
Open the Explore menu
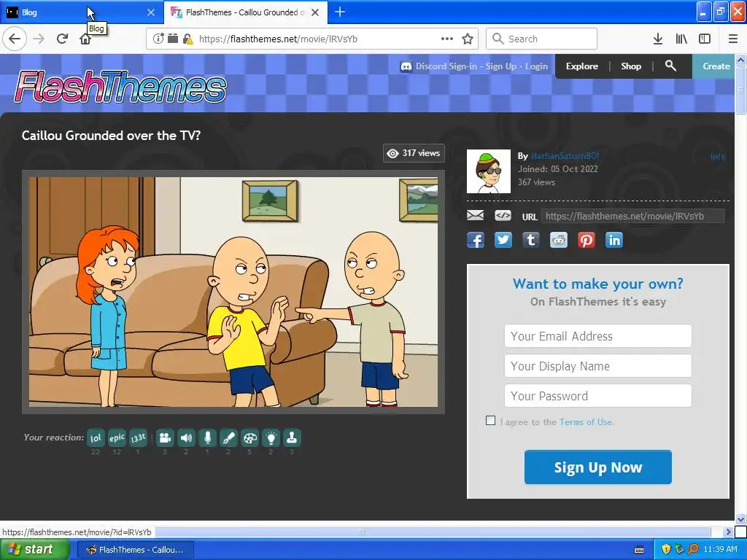[x=581, y=66]
